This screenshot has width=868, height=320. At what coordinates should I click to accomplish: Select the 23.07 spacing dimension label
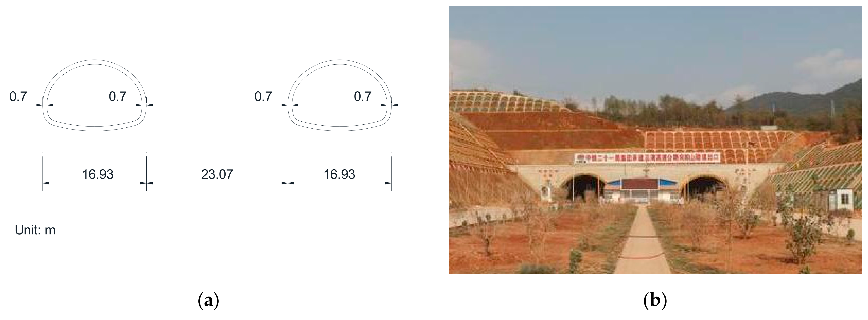coord(217,174)
